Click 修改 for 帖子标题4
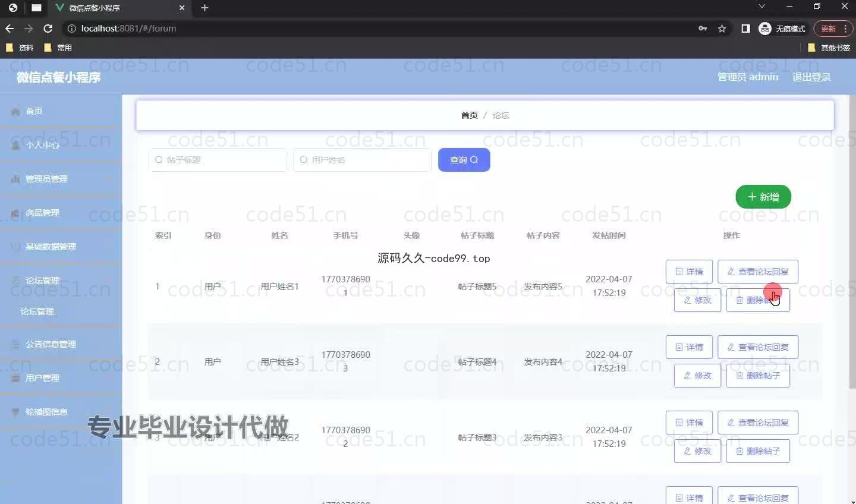 pyautogui.click(x=697, y=376)
